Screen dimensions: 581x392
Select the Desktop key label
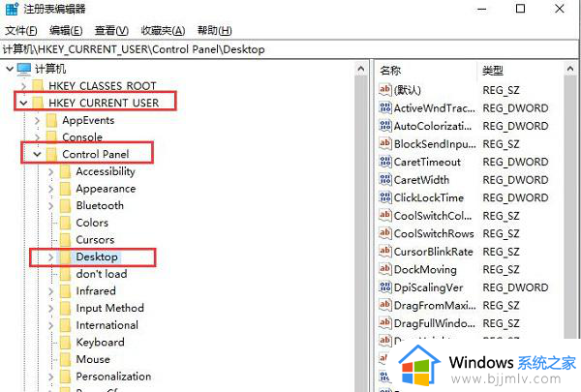pos(97,256)
